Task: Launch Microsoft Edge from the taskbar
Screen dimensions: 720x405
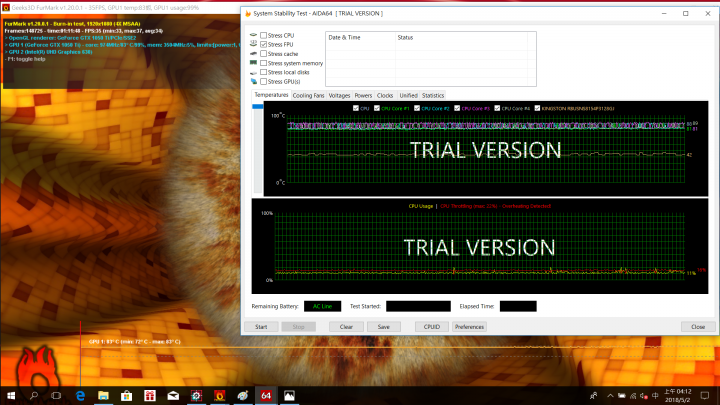Action: coord(80,395)
